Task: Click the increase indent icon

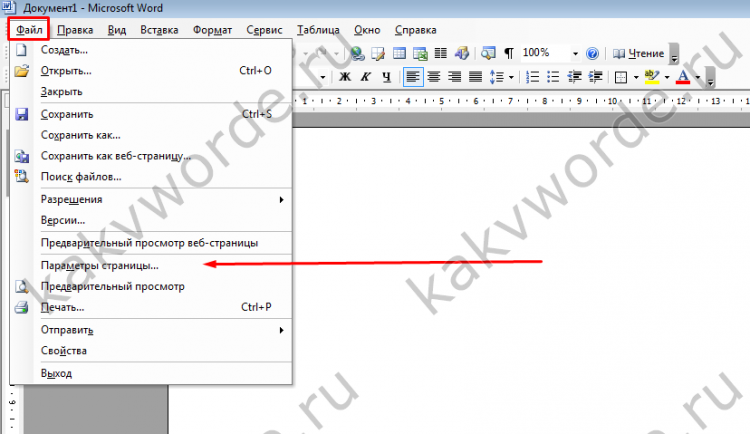Action: click(595, 77)
